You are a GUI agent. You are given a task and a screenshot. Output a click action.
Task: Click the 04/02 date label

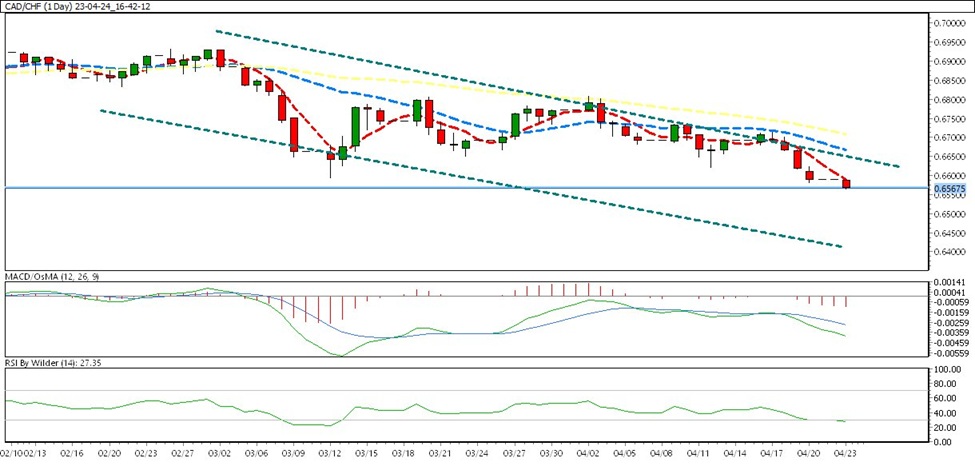click(x=588, y=454)
